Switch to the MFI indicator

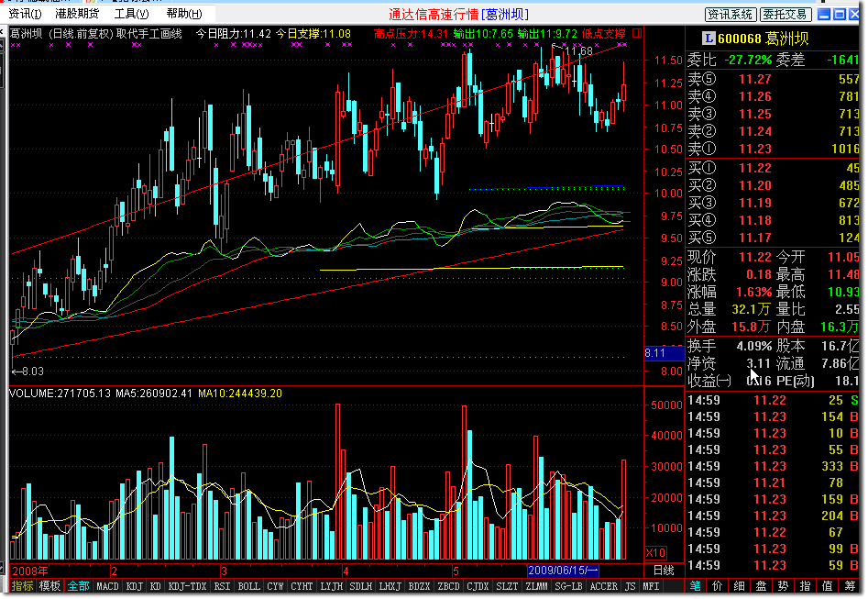(651, 586)
